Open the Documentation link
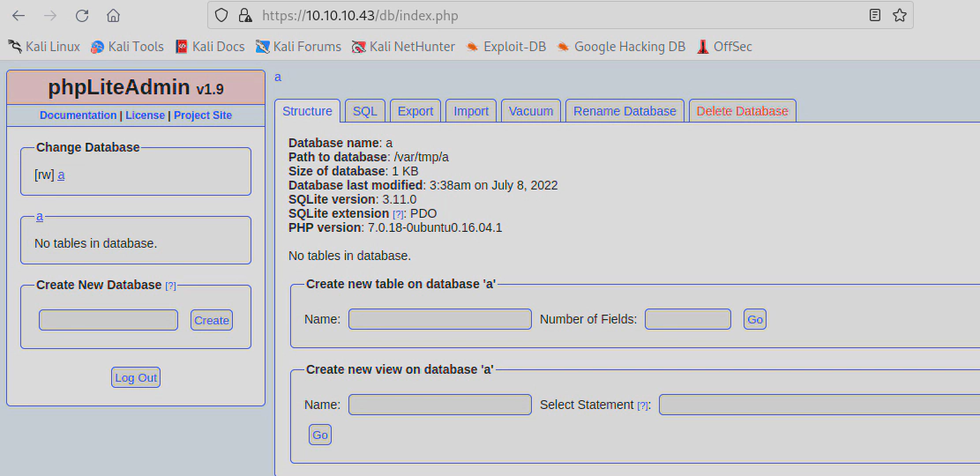The width and height of the screenshot is (980, 476). pyautogui.click(x=78, y=115)
